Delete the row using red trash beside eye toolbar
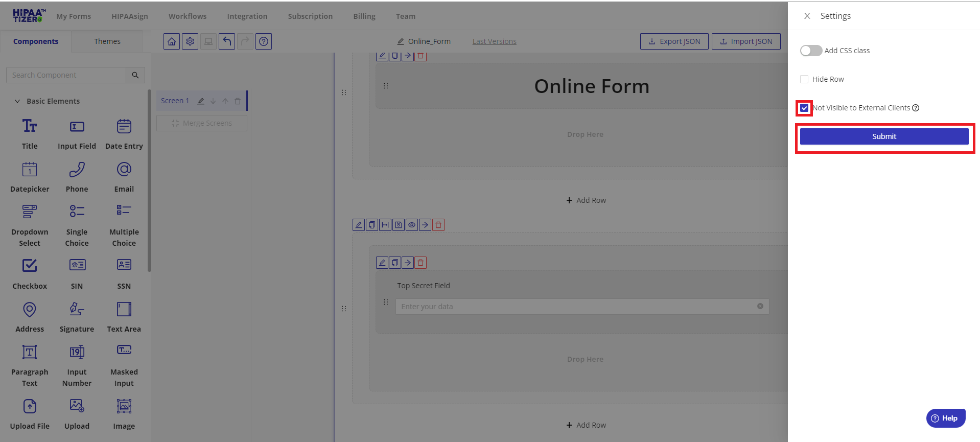The height and width of the screenshot is (442, 980). [x=438, y=225]
